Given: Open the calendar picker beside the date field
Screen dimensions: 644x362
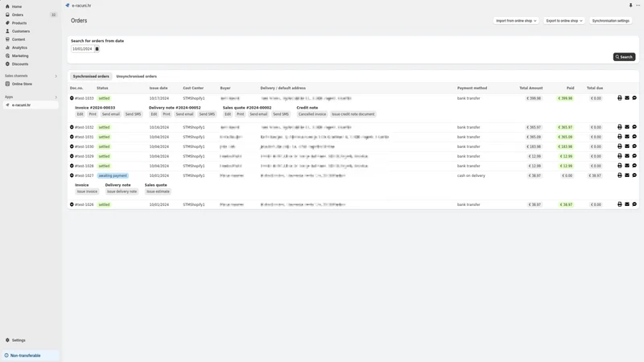Looking at the screenshot, I should pyautogui.click(x=97, y=49).
